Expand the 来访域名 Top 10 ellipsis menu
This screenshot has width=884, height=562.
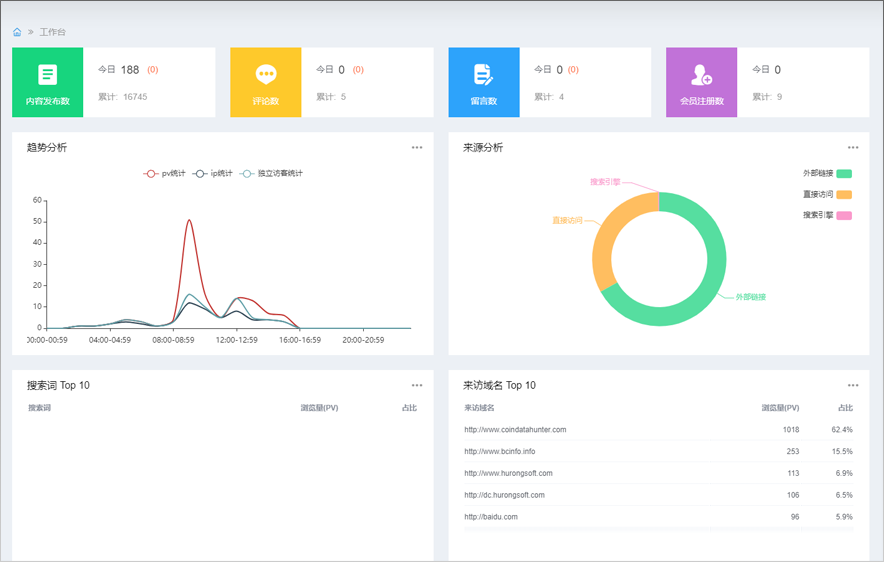coord(853,385)
